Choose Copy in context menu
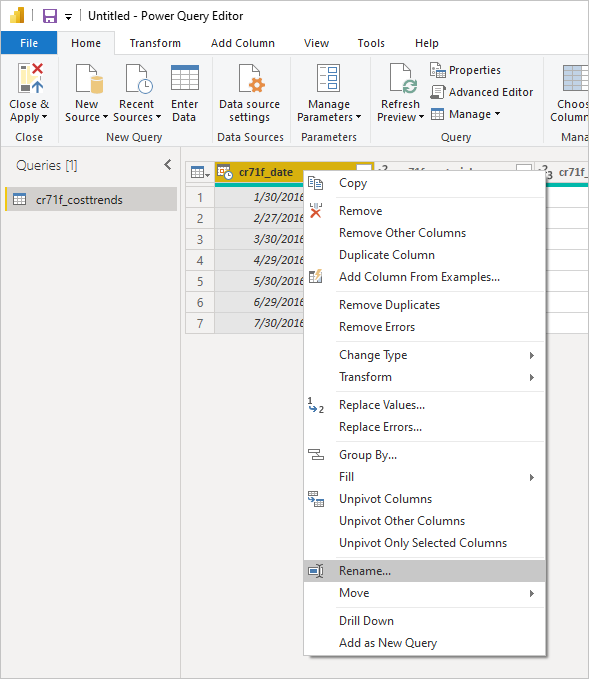 (x=424, y=183)
